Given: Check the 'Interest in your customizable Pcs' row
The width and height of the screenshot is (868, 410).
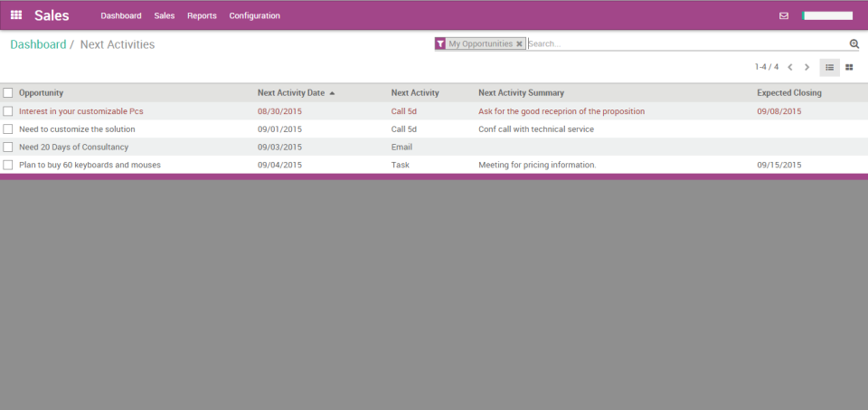Looking at the screenshot, I should [8, 111].
